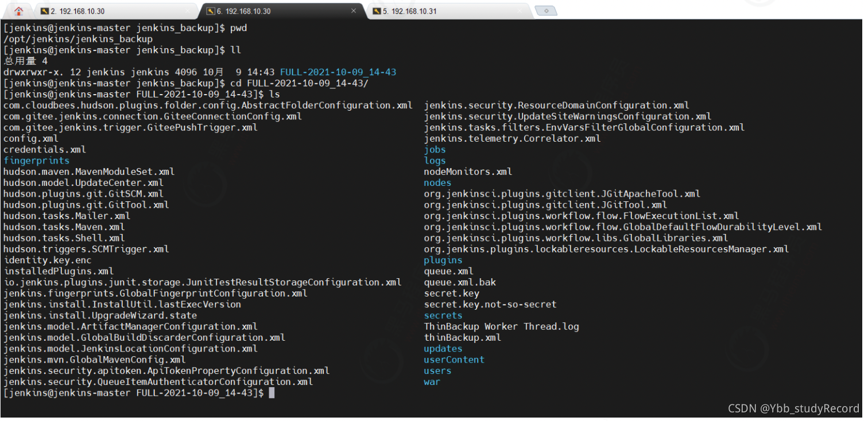This screenshot has width=868, height=421.
Task: Click jenkins.install.UpgradeWizard.state entry
Action: tap(100, 315)
